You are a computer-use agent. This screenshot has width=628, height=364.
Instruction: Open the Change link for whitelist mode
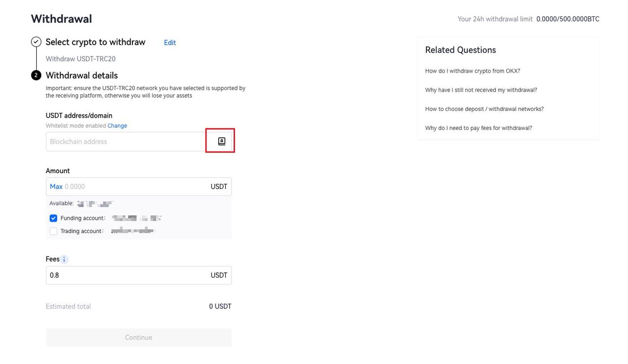(x=117, y=126)
